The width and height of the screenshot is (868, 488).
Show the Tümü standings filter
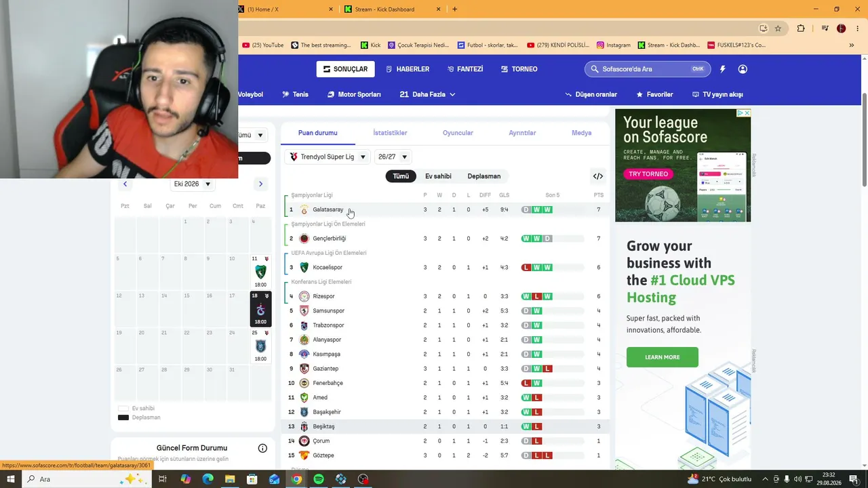(401, 176)
